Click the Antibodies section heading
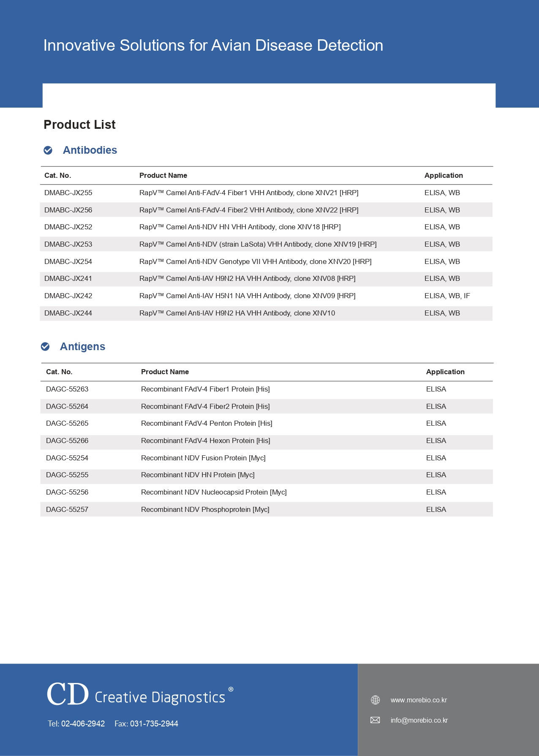 [x=90, y=150]
